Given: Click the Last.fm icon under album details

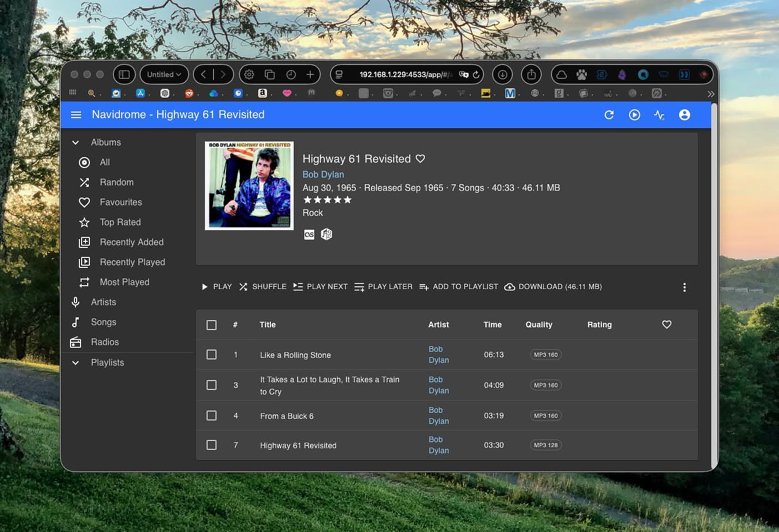Looking at the screenshot, I should pyautogui.click(x=309, y=235).
